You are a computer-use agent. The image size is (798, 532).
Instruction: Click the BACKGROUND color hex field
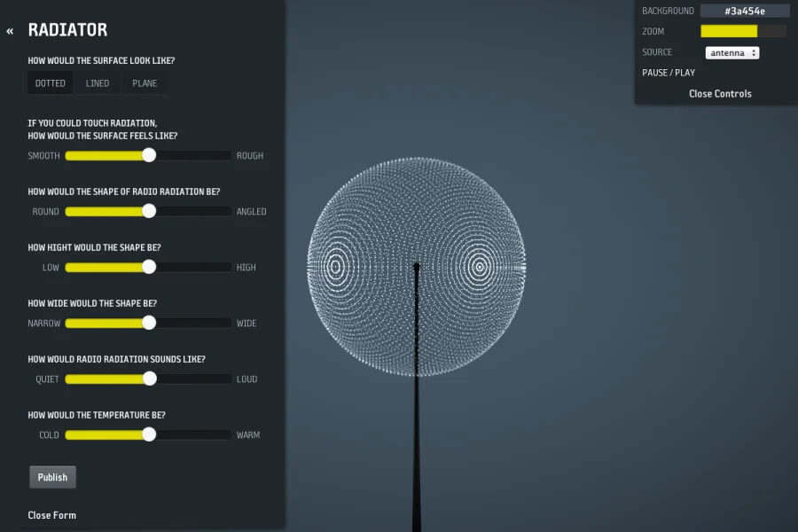pos(744,11)
